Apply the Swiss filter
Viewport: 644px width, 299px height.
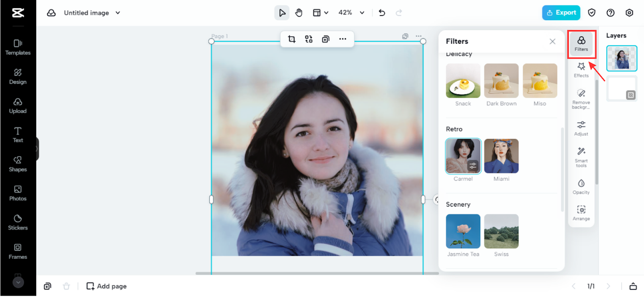502,231
